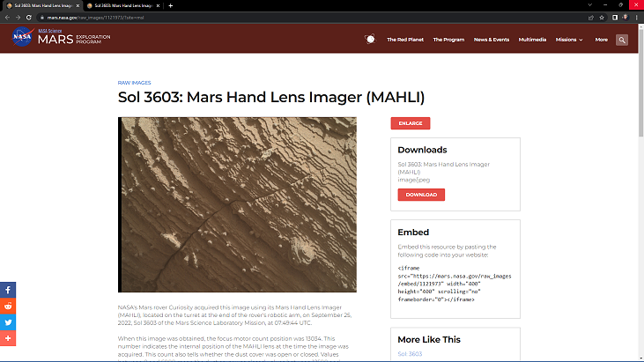Click the NASA logo in header
The image size is (644, 362).
pyautogui.click(x=23, y=37)
